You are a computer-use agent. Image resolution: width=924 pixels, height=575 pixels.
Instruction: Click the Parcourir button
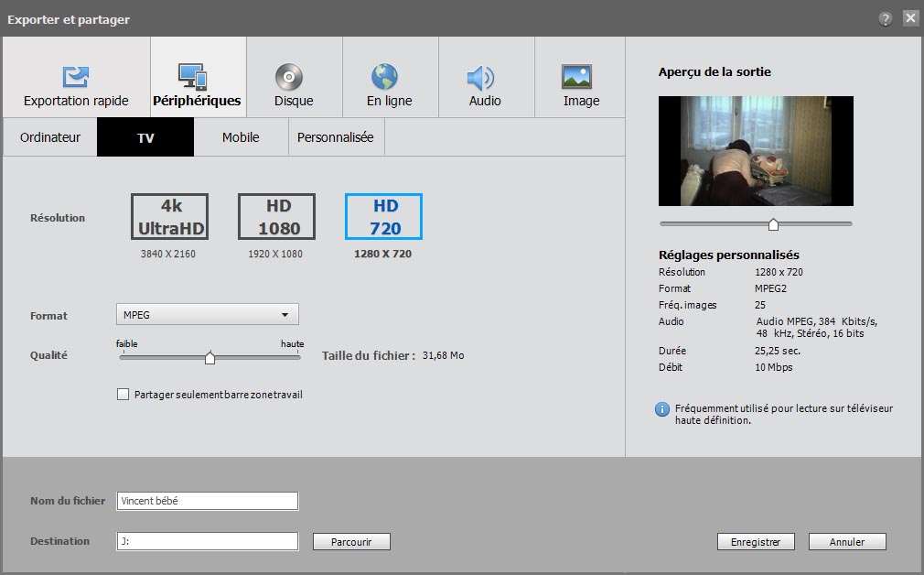(351, 542)
